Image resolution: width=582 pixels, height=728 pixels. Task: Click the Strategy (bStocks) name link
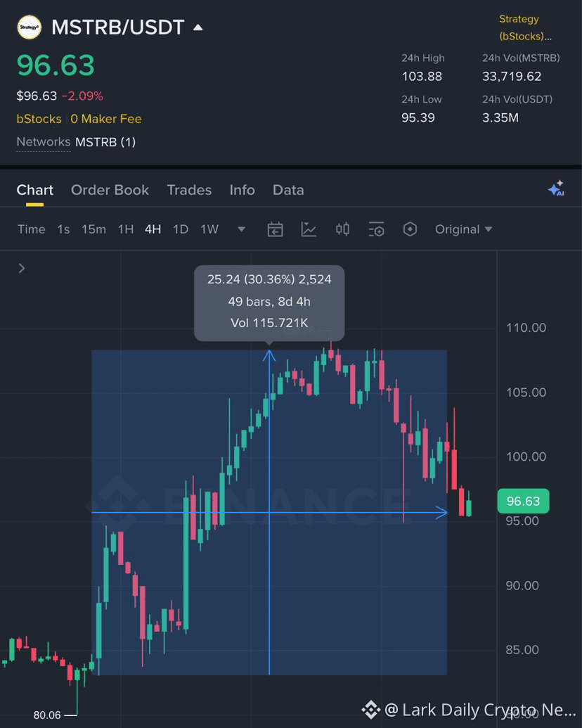click(x=525, y=27)
